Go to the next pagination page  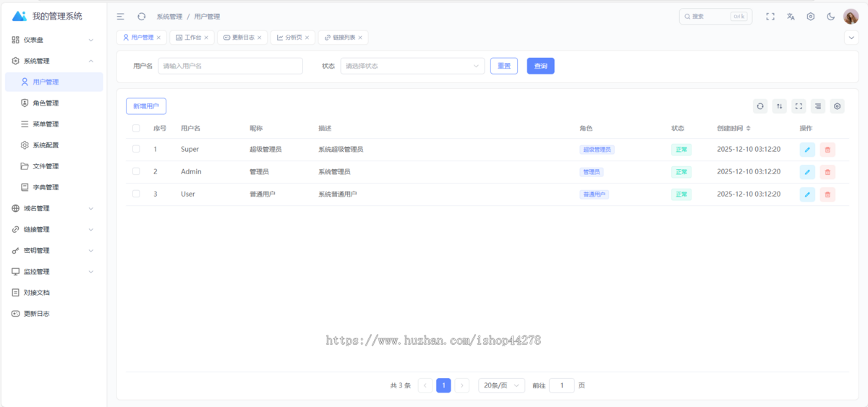click(x=462, y=385)
